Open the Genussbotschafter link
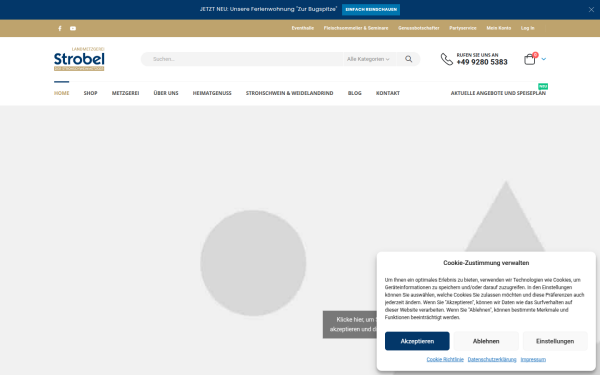 coord(419,28)
